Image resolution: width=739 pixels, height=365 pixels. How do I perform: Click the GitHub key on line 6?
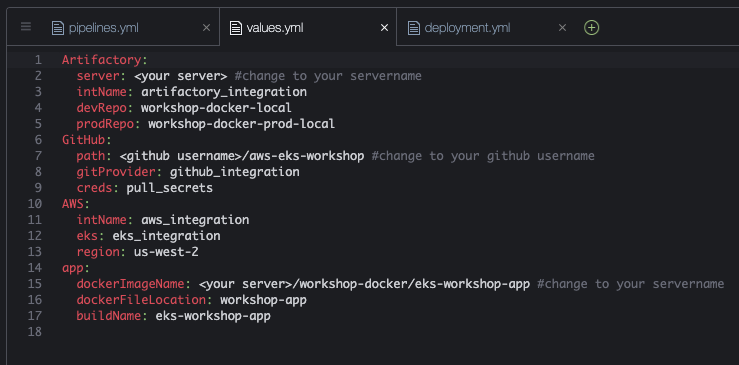coord(83,140)
